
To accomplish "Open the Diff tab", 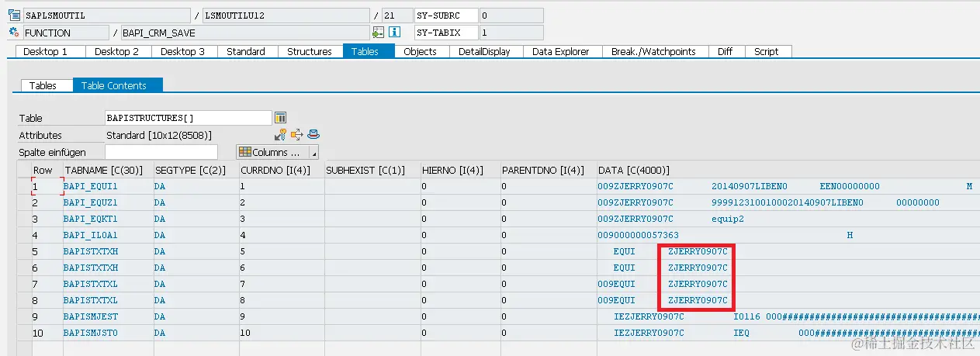I will coord(725,51).
